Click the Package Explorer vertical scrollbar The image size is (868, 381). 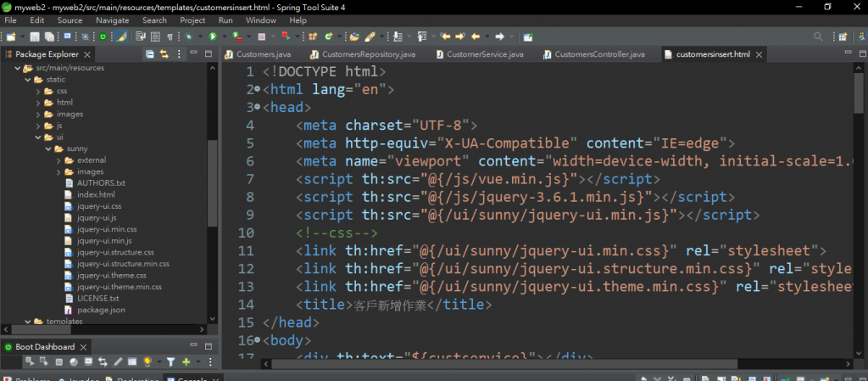213,184
